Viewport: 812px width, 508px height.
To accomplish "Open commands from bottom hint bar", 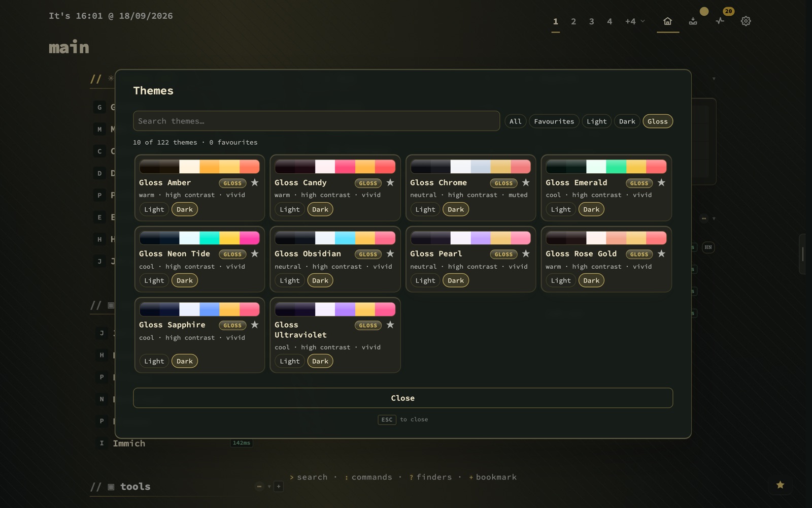I will click(368, 477).
